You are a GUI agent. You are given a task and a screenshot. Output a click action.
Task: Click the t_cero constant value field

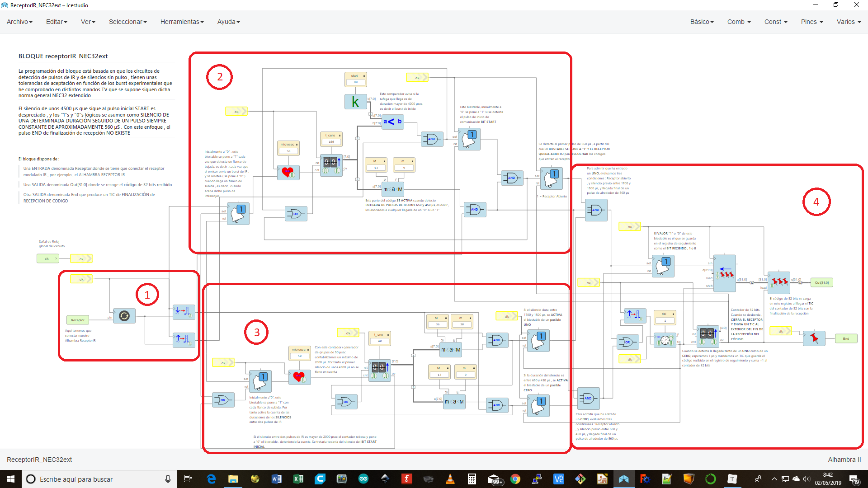(331, 142)
